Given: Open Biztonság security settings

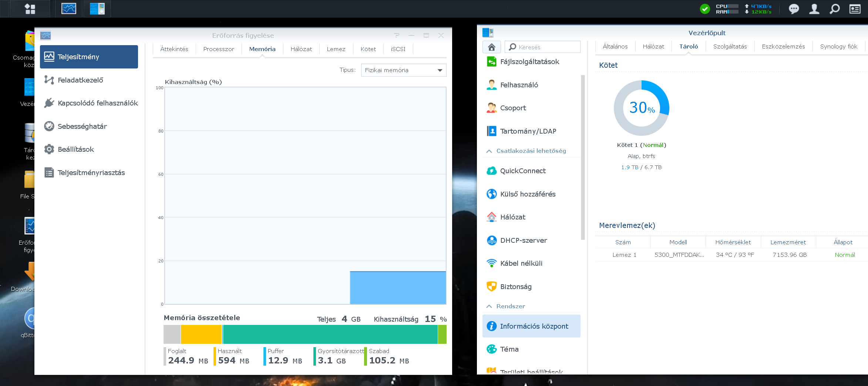Looking at the screenshot, I should tap(515, 286).
